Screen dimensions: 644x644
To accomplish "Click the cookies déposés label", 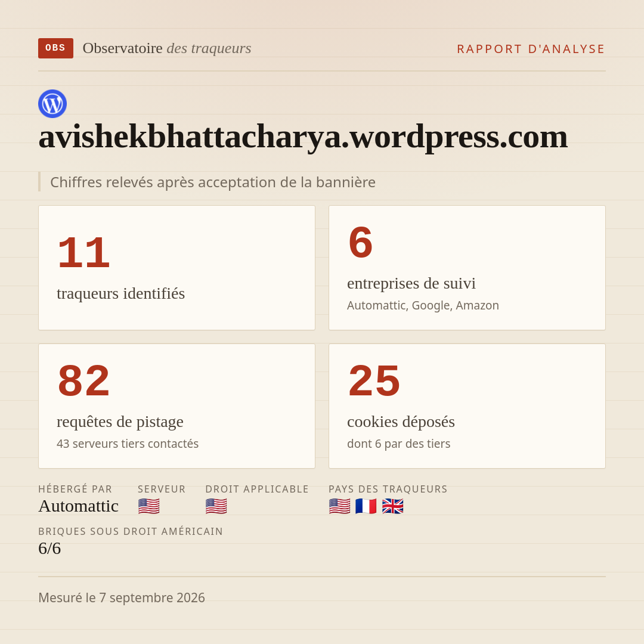I will pyautogui.click(x=401, y=422).
